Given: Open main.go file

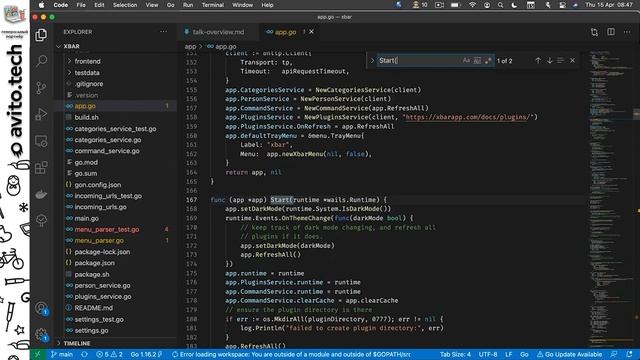Looking at the screenshot, I should click(x=87, y=218).
